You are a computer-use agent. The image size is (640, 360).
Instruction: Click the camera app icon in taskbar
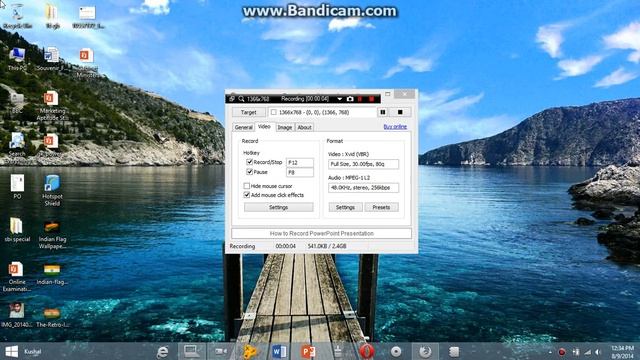[220, 351]
